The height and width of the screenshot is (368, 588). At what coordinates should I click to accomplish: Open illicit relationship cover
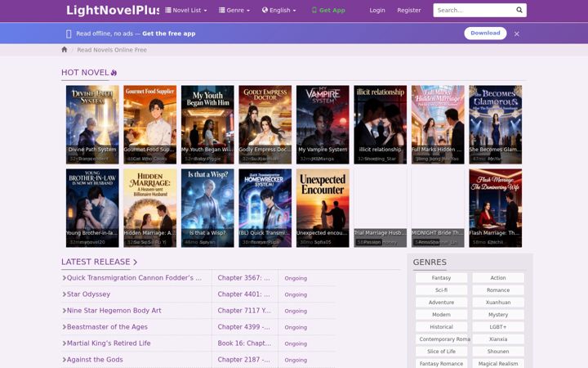(381, 124)
